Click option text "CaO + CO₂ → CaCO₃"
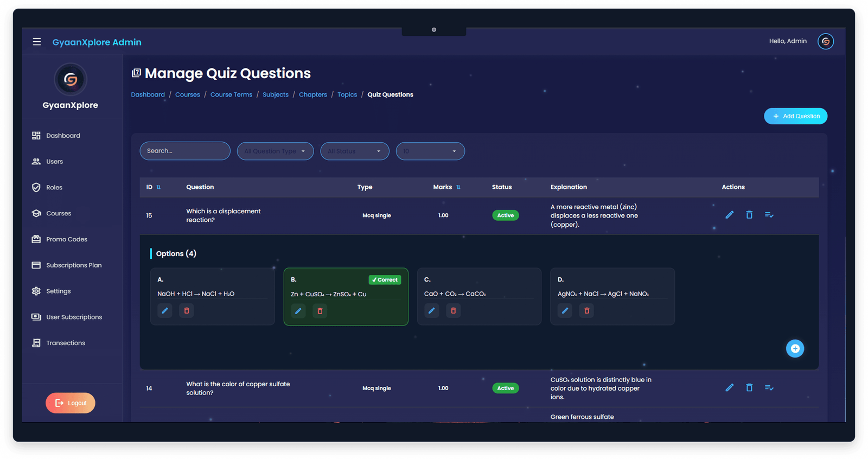Screen dimensions: 868x459 455,294
